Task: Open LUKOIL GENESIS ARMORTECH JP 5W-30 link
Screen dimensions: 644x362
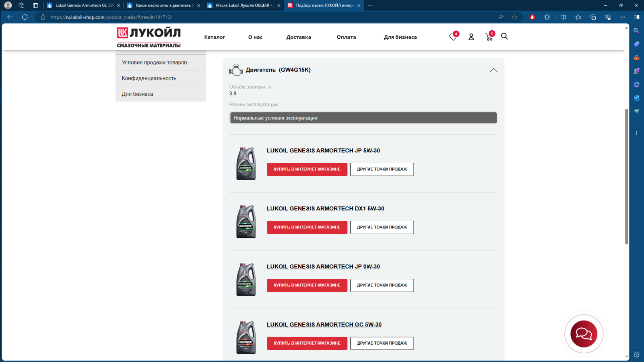Action: [x=323, y=150]
